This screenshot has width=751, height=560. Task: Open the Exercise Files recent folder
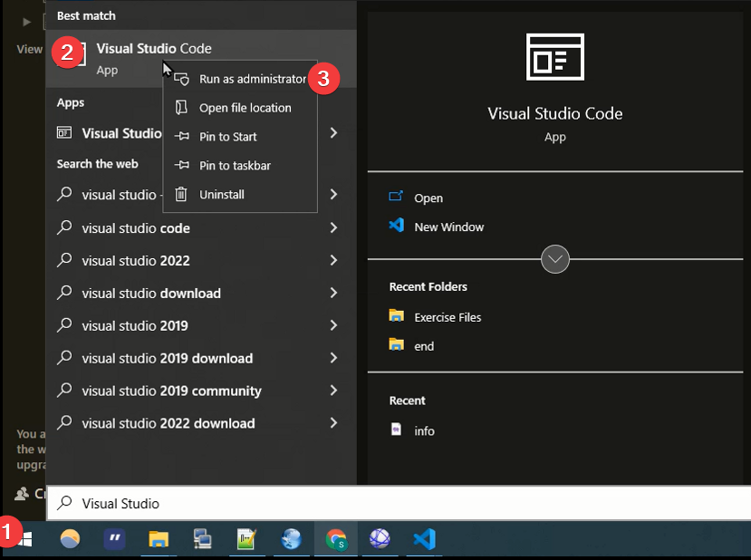click(x=435, y=317)
